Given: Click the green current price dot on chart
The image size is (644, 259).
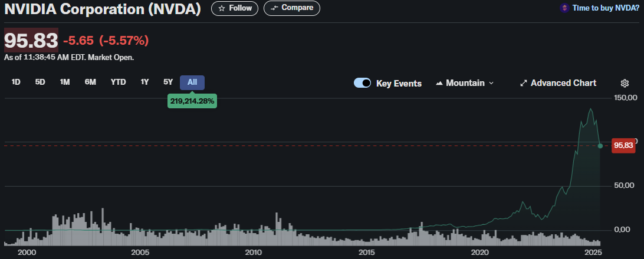Looking at the screenshot, I should point(600,146).
